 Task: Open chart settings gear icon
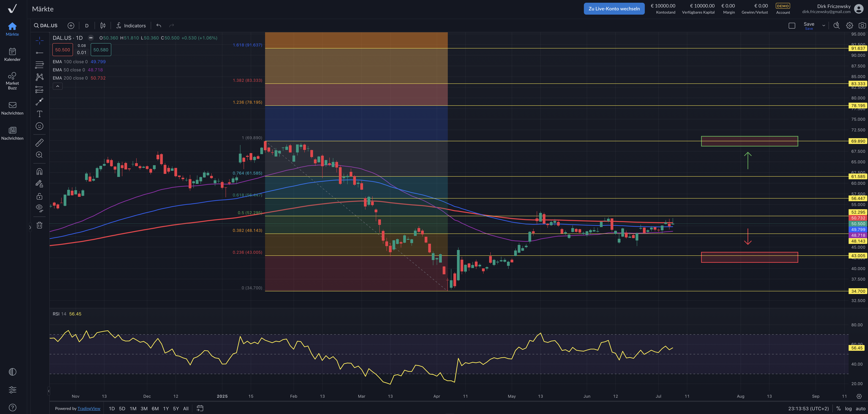click(x=849, y=26)
